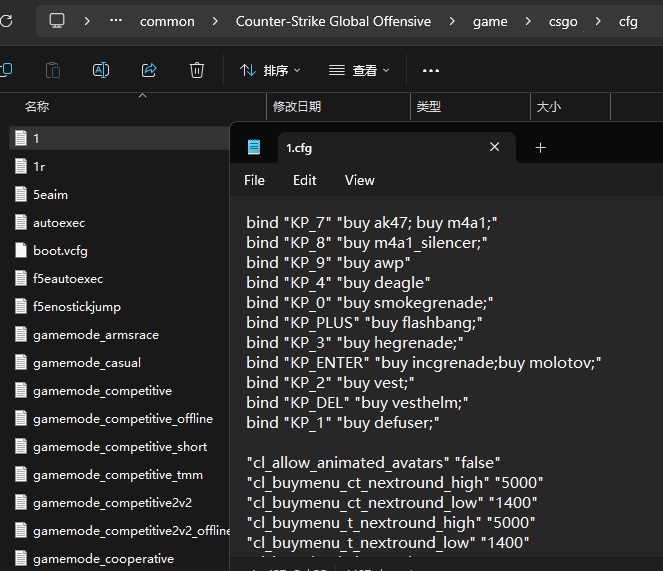This screenshot has width=663, height=571.
Task: Open the File menu in Notepad
Action: tap(254, 180)
